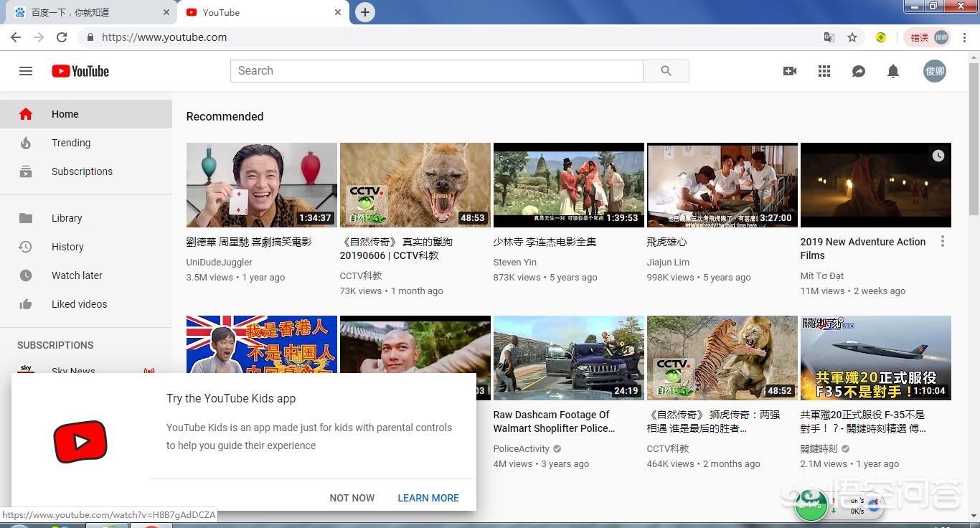The width and height of the screenshot is (980, 528).
Task: Close the YouTube browser tab
Action: [339, 12]
